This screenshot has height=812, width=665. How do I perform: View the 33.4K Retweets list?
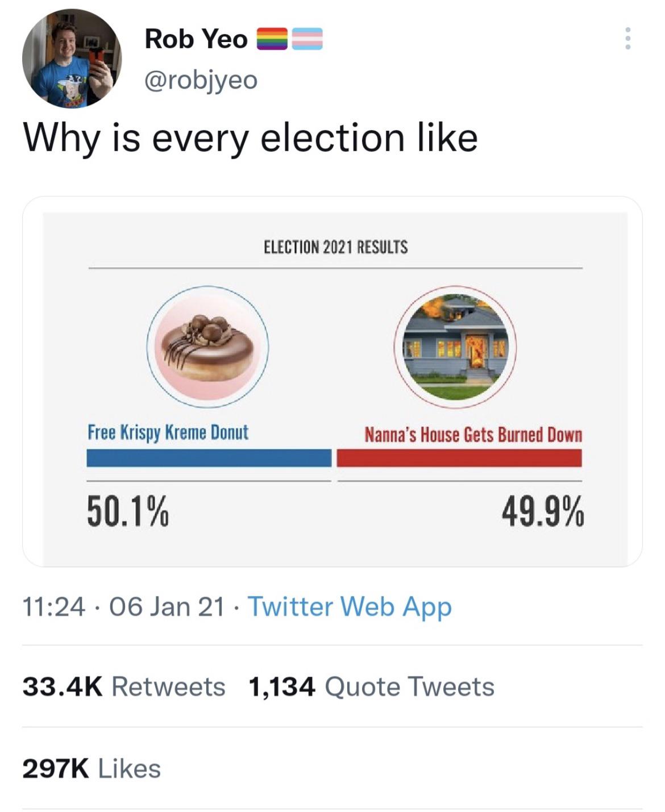124,686
